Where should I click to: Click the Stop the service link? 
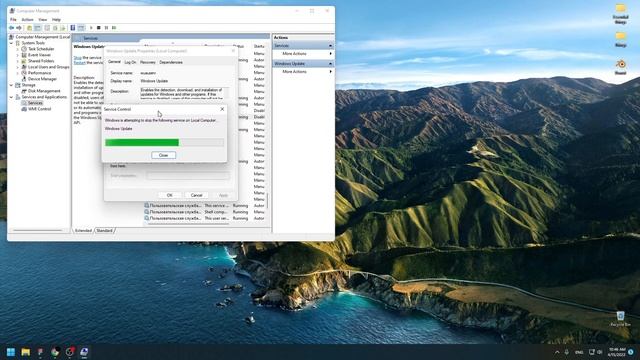click(x=78, y=58)
